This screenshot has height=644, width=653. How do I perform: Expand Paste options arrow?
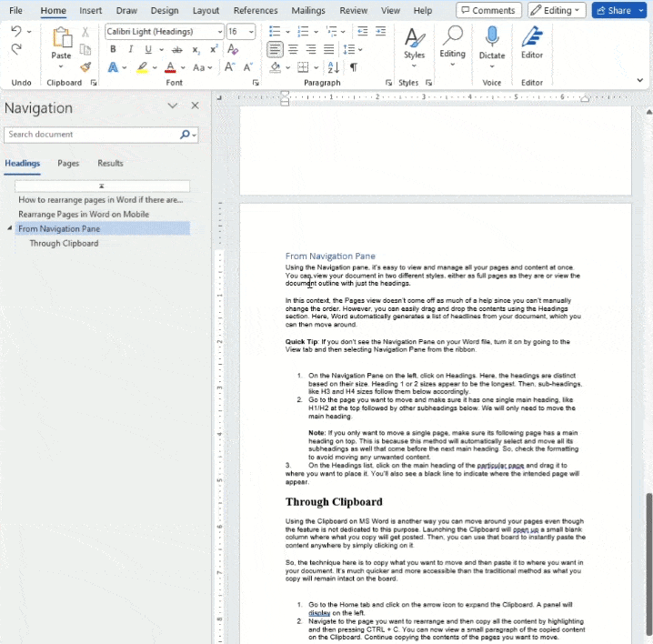coord(61,67)
